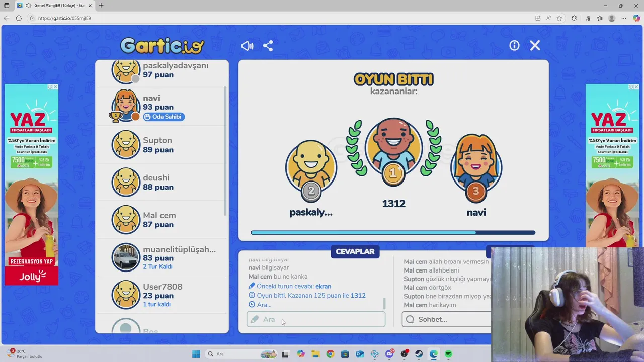Click Supton's avatar in the player list
This screenshot has height=362, width=644.
126,145
